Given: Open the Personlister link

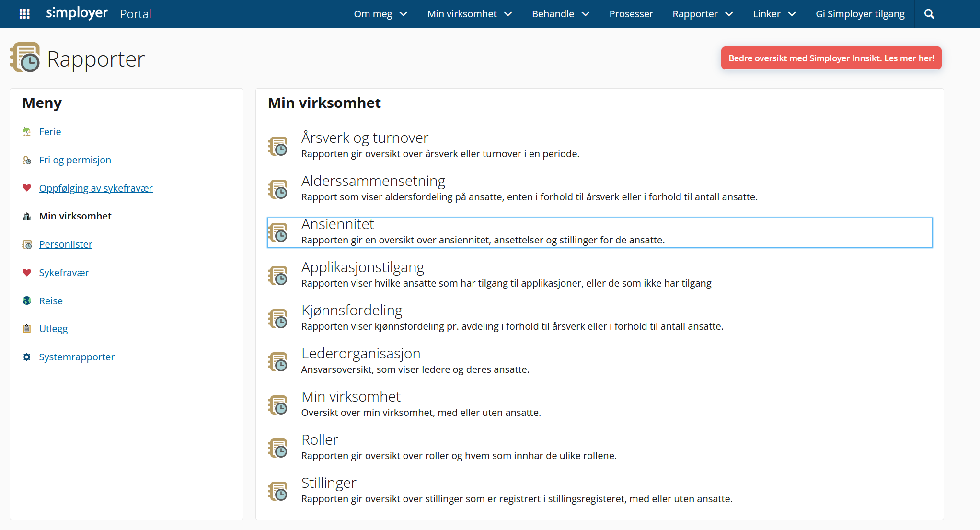Looking at the screenshot, I should [x=66, y=244].
